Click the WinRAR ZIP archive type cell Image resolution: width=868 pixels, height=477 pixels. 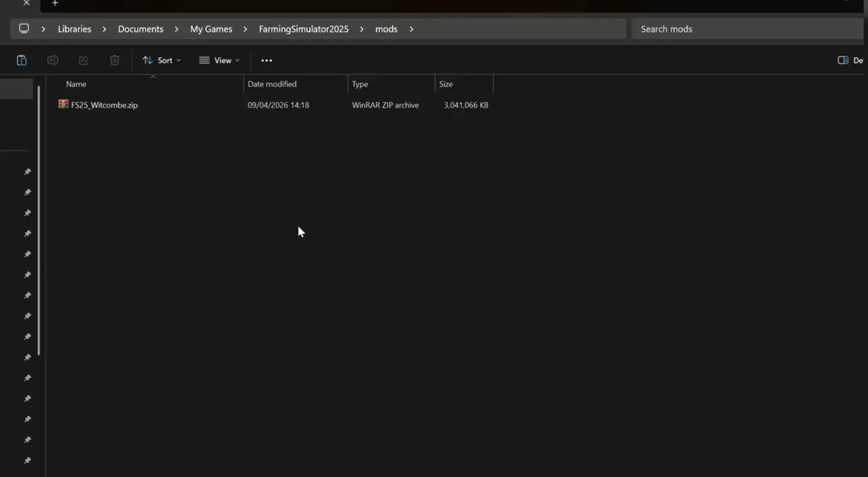pos(385,105)
